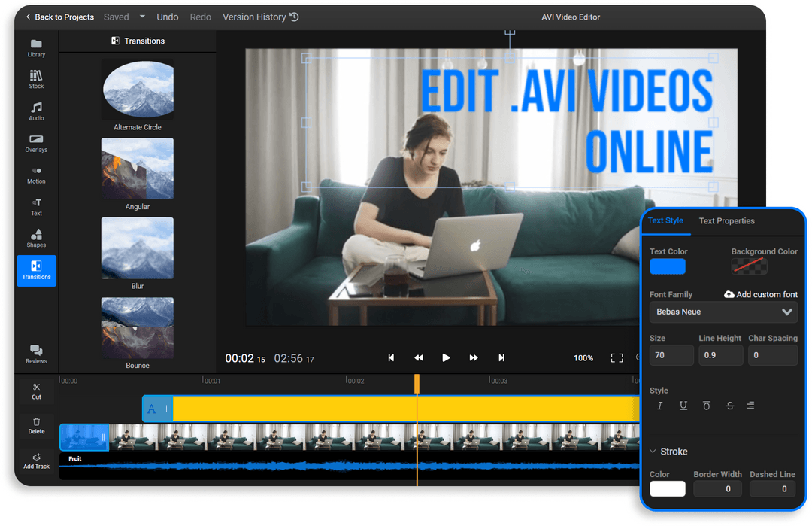Toggle underline text style

click(x=683, y=405)
